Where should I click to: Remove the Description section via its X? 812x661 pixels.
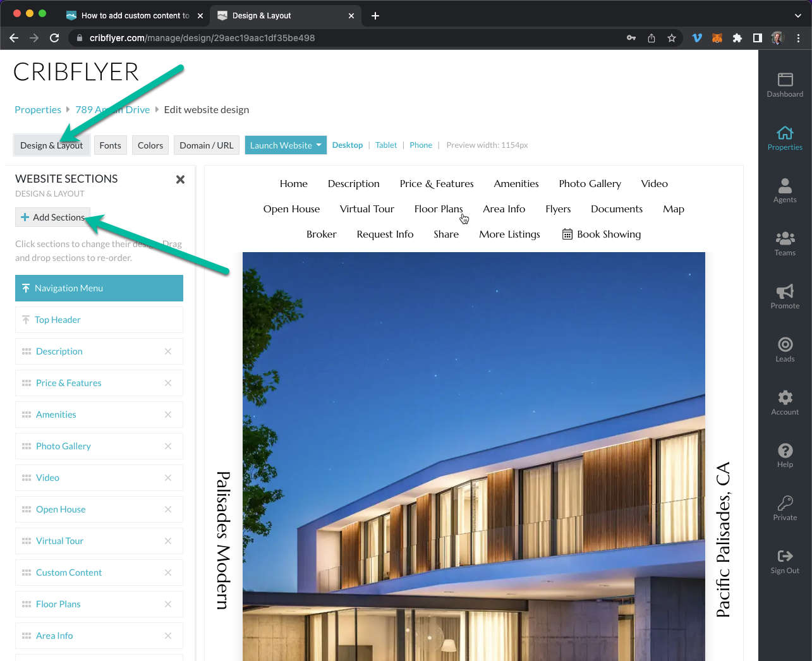[168, 351]
